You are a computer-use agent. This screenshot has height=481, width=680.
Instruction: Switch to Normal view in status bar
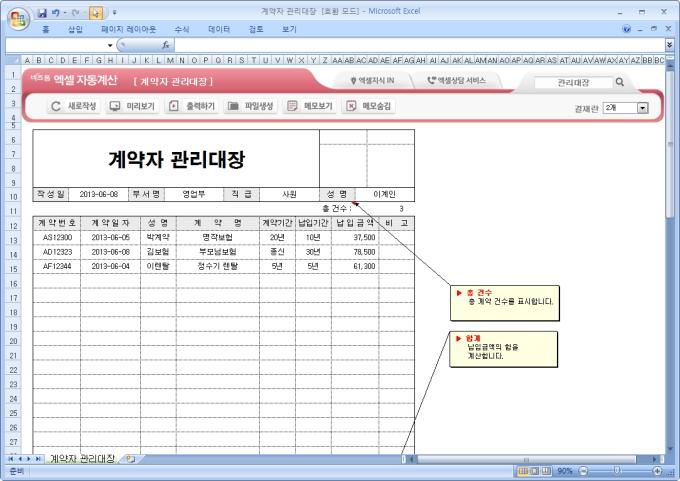tap(523, 471)
